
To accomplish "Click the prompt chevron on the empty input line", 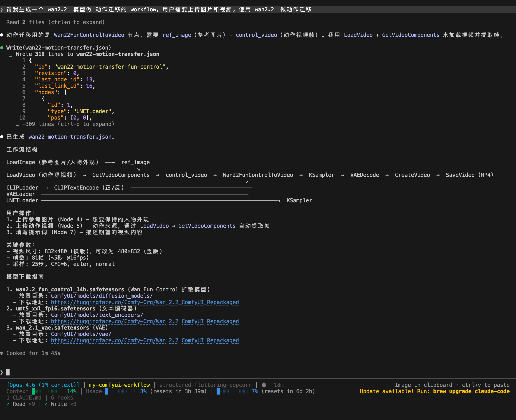I will [x=2, y=372].
